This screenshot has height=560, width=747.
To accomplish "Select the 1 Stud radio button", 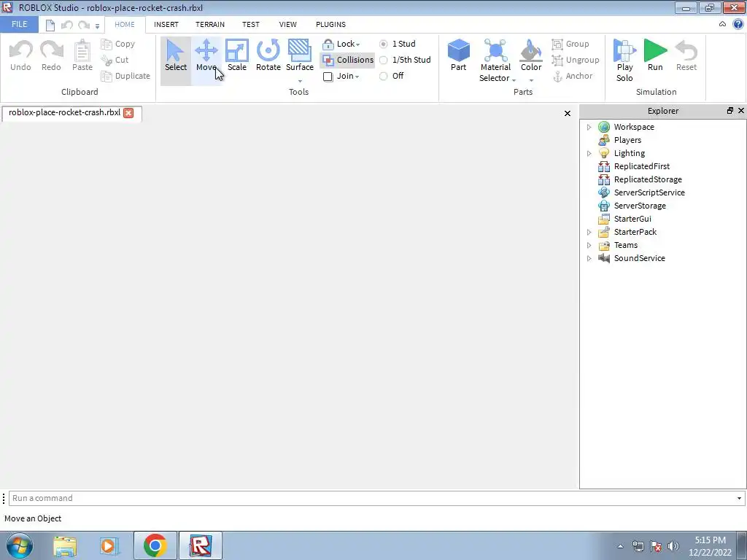I will pyautogui.click(x=384, y=44).
